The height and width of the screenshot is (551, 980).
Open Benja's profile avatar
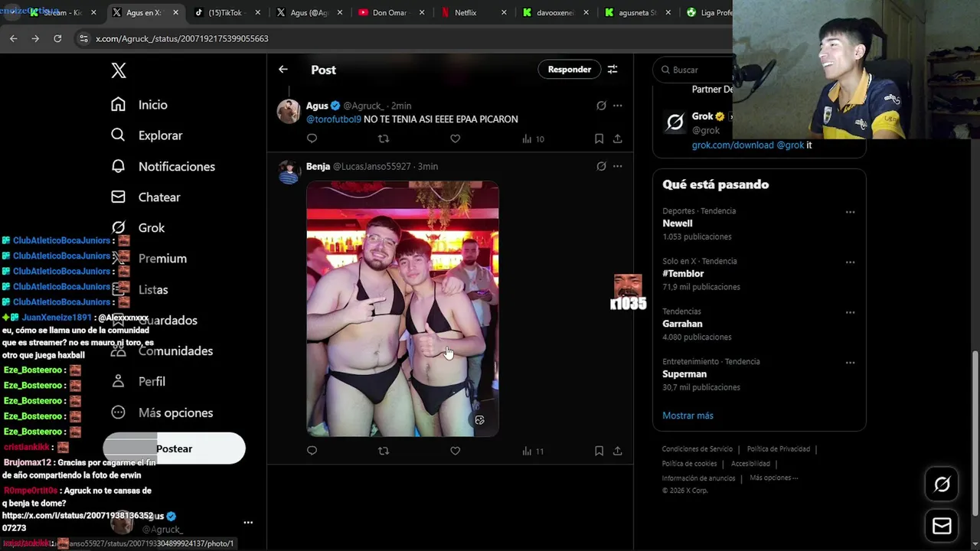(289, 172)
